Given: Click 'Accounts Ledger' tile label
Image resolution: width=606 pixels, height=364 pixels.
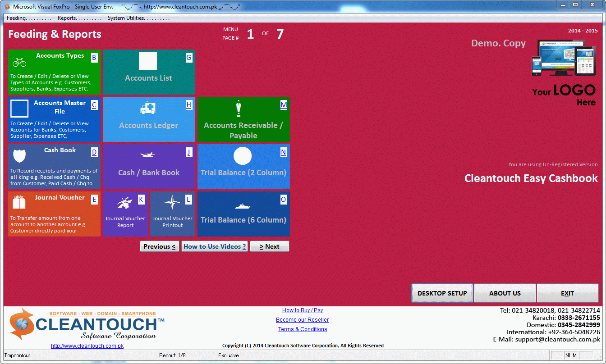Looking at the screenshot, I should (x=149, y=125).
